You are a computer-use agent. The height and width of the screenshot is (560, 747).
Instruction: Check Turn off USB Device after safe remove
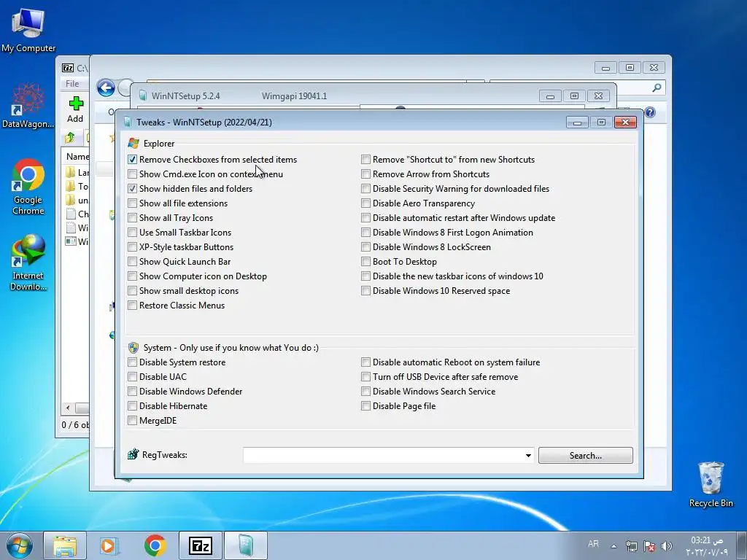click(x=365, y=377)
